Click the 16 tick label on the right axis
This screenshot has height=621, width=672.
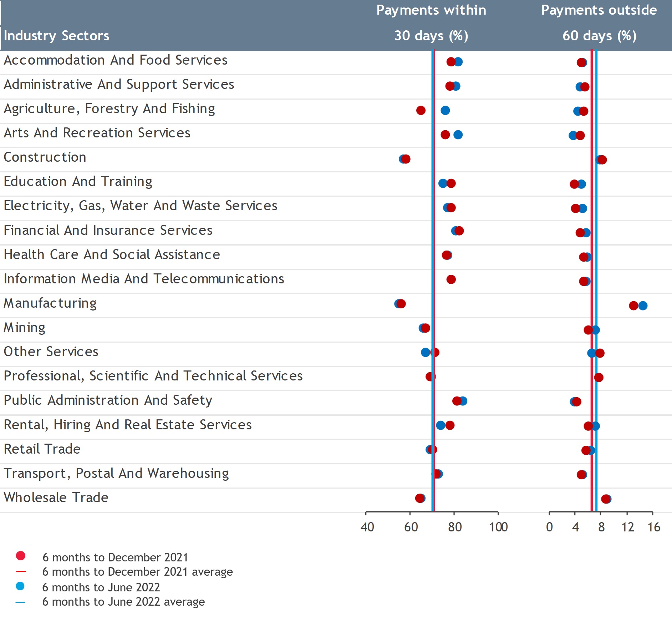pyautogui.click(x=653, y=527)
